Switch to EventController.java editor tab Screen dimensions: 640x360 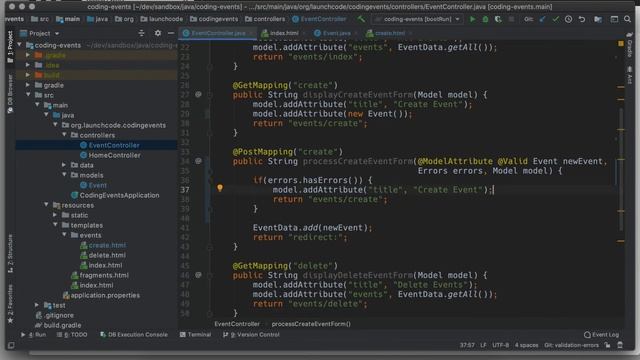[217, 33]
